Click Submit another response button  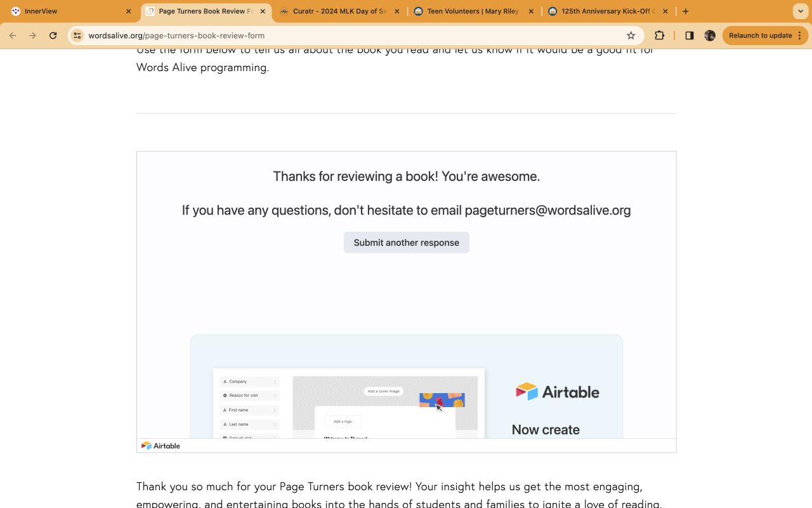click(407, 243)
